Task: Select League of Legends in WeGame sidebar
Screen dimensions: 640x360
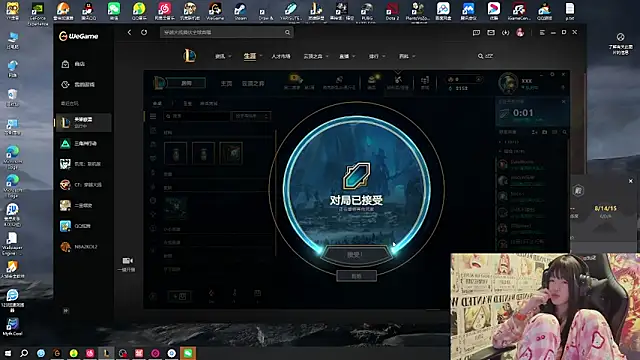Action: (83, 122)
